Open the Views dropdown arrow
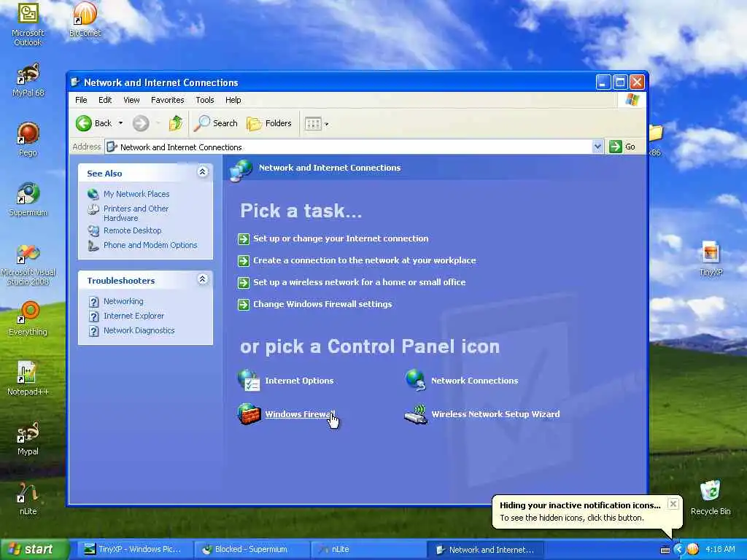 pos(327,124)
